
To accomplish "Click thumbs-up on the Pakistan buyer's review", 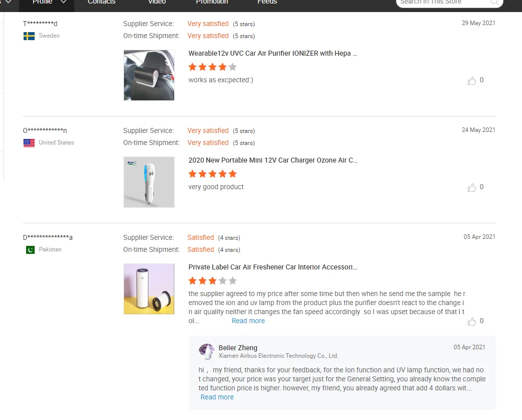I will point(472,322).
